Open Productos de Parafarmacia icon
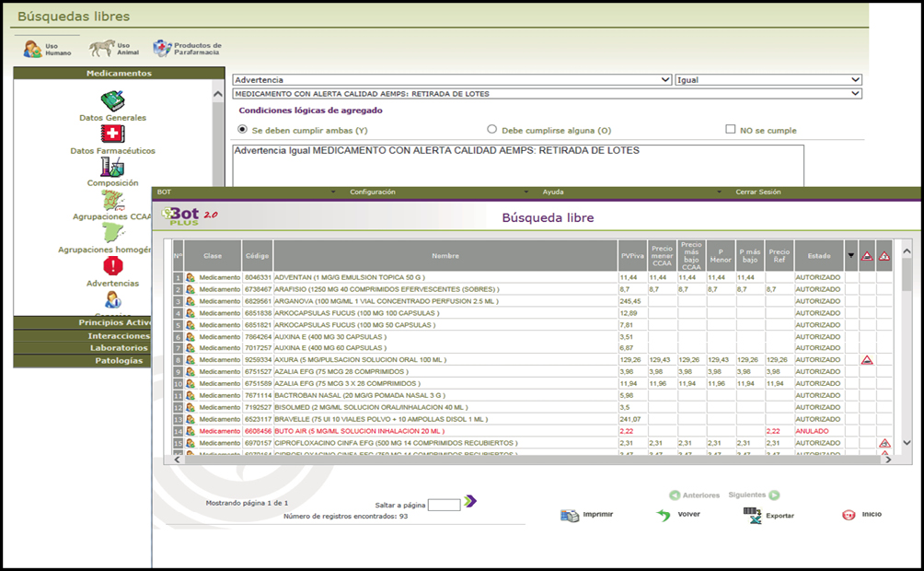This screenshot has height=571, width=924. tap(162, 49)
